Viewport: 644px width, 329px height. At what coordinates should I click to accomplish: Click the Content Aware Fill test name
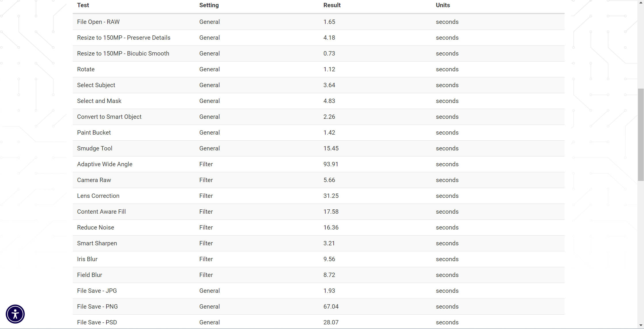[101, 212]
